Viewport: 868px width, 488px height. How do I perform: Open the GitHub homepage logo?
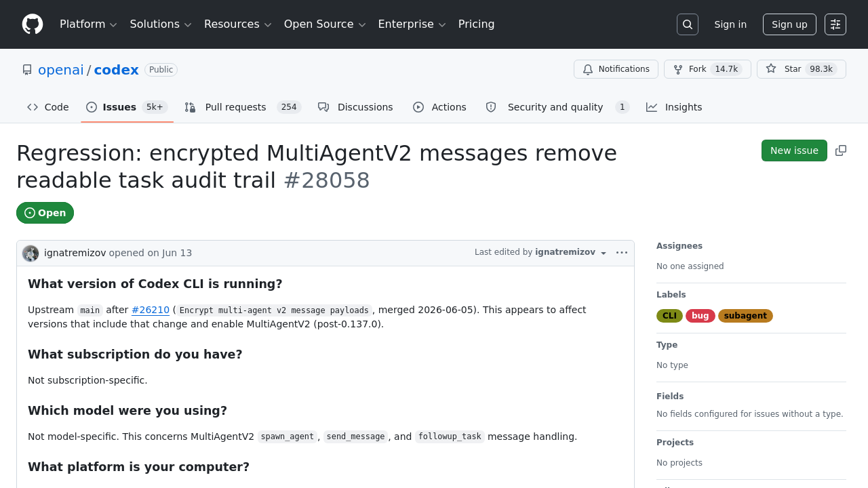[x=33, y=24]
